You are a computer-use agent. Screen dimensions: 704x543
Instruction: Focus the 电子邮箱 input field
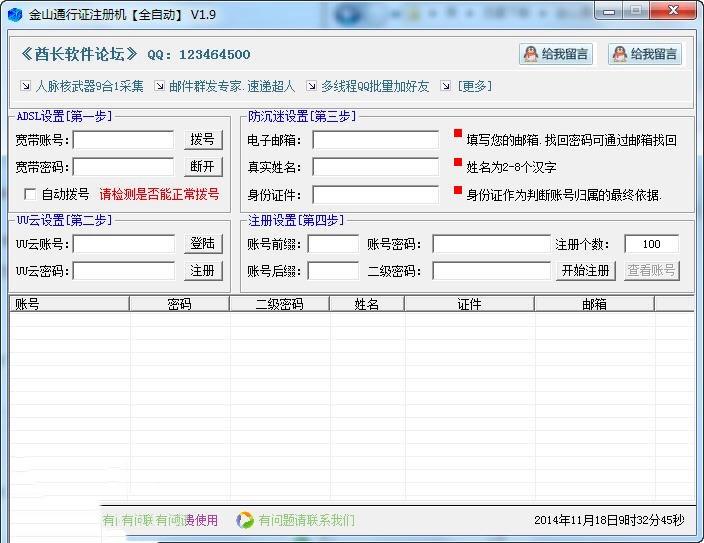(x=375, y=140)
